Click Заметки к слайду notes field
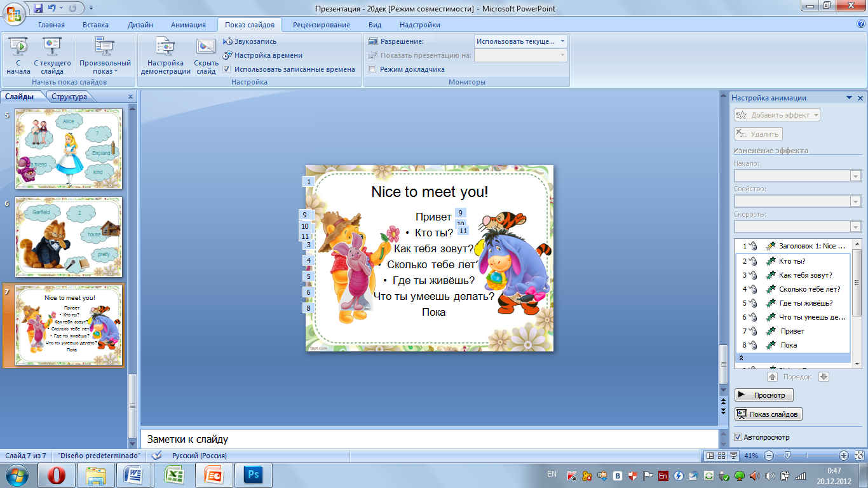The width and height of the screenshot is (868, 488). (x=428, y=439)
